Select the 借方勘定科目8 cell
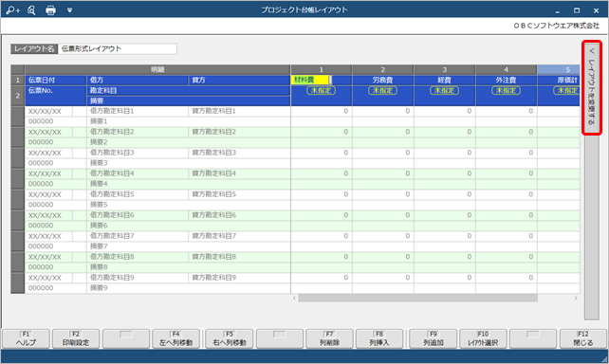The width and height of the screenshot is (609, 364). [138, 257]
